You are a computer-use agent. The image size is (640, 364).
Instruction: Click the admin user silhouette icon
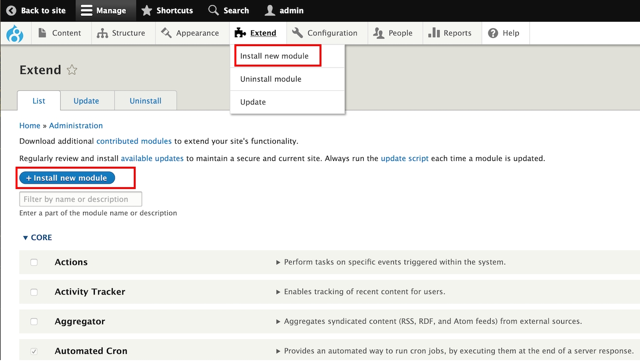click(269, 10)
